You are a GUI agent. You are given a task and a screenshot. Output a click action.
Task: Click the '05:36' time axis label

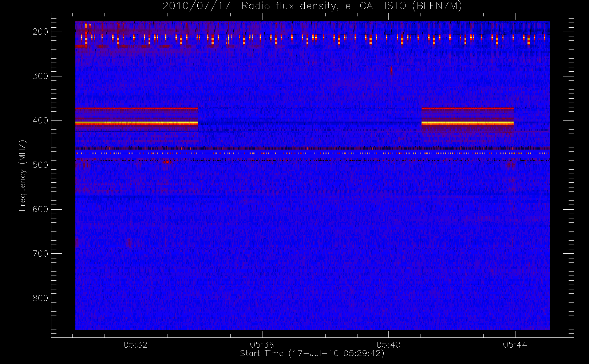click(x=262, y=345)
